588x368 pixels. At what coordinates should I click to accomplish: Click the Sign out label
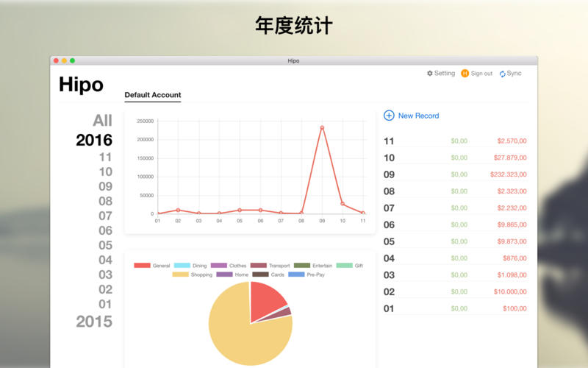481,73
